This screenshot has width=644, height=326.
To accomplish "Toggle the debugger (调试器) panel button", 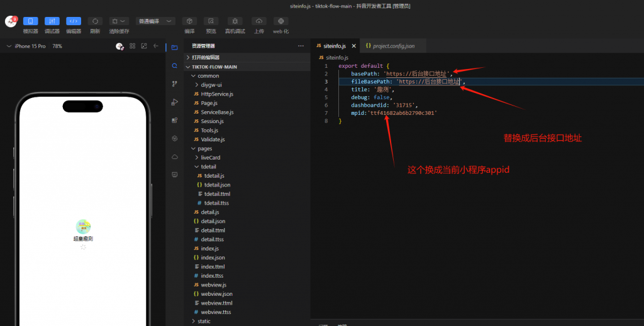I will (52, 21).
